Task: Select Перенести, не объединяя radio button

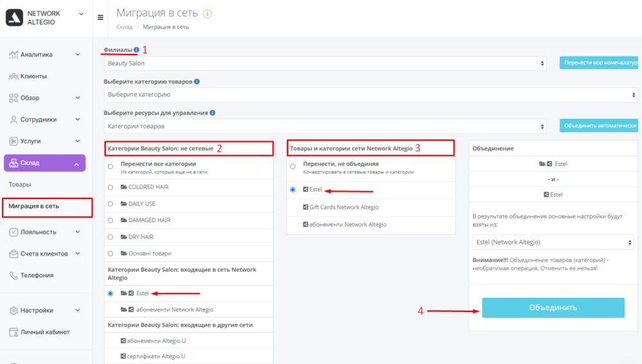Action: click(293, 167)
